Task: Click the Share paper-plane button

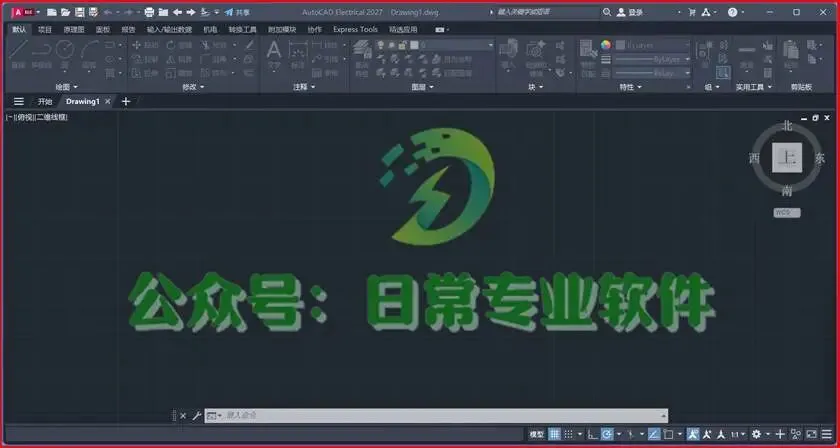Action: (x=236, y=12)
